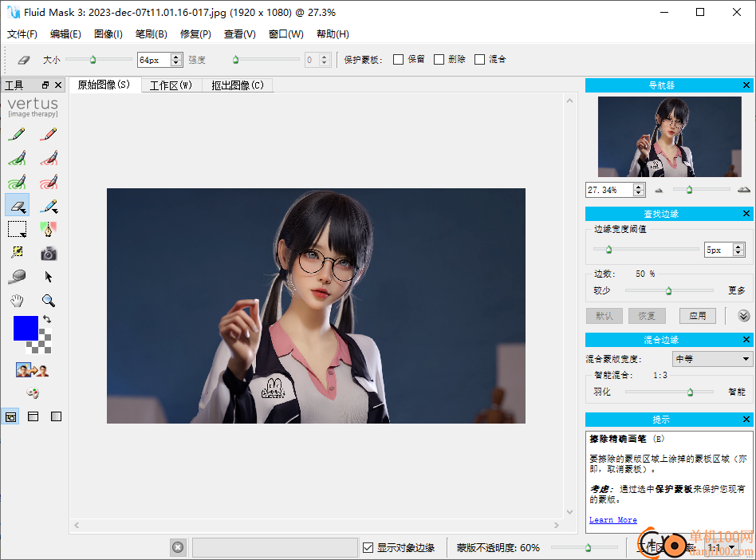Viewport: 756px width, 560px height.
Task: Toggle the 显示对象边缘 checkbox
Action: click(x=368, y=547)
